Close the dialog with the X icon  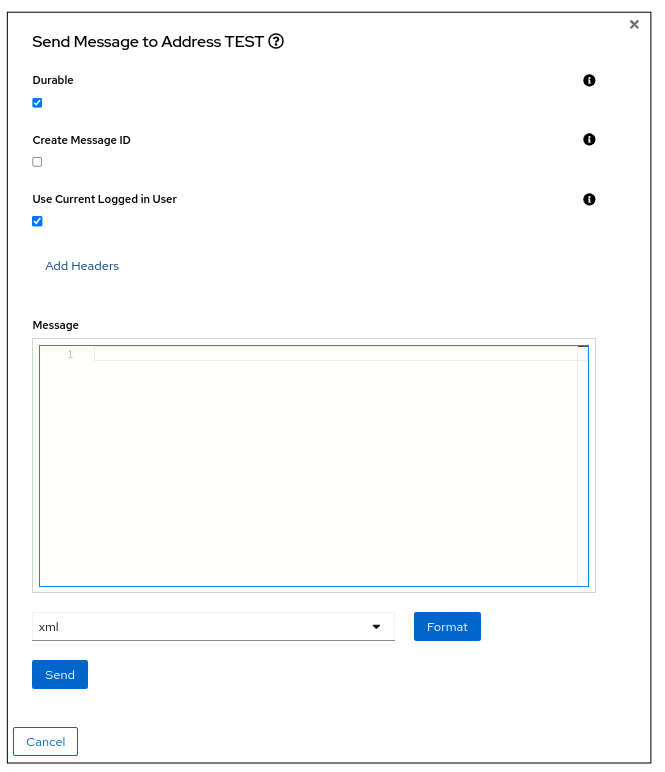(x=634, y=25)
